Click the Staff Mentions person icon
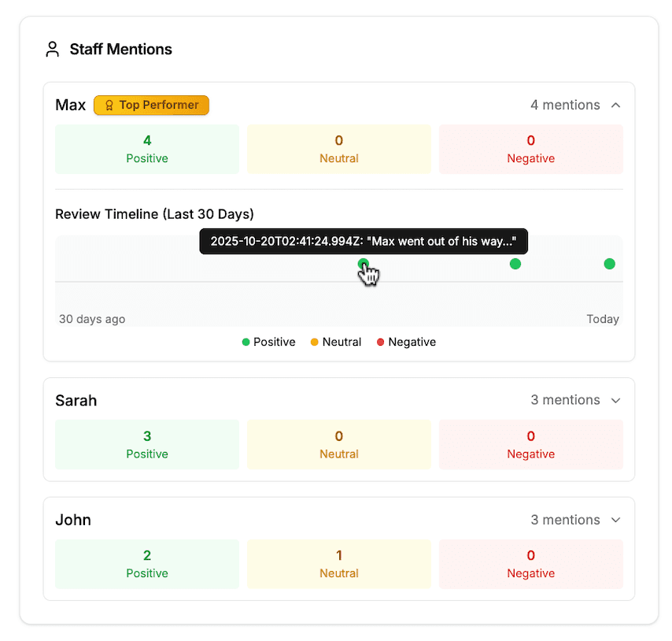The height and width of the screenshot is (641, 672). 52,49
